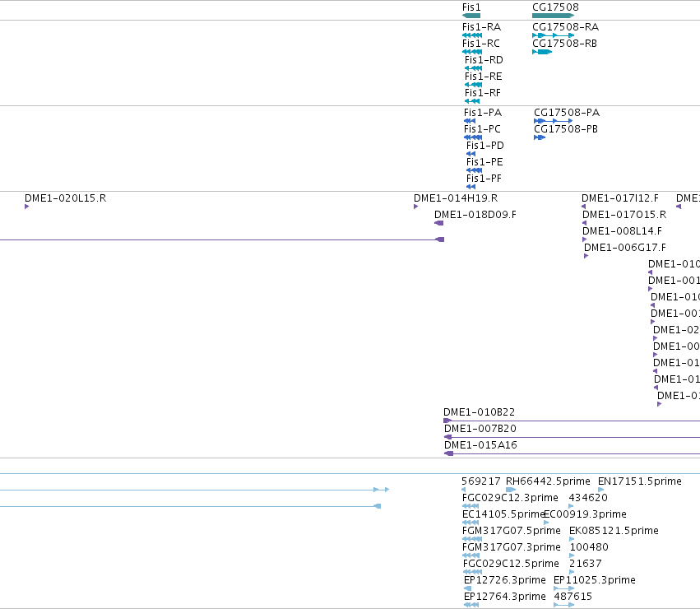Select BAC end DME1-017I12.F
The height and width of the screenshot is (609, 700).
(x=619, y=198)
